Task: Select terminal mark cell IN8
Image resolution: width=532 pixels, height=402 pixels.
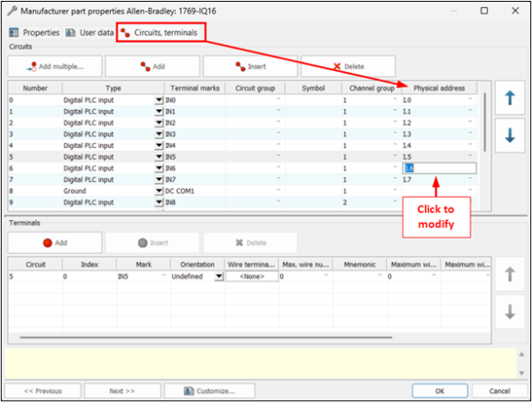Action: [x=195, y=202]
